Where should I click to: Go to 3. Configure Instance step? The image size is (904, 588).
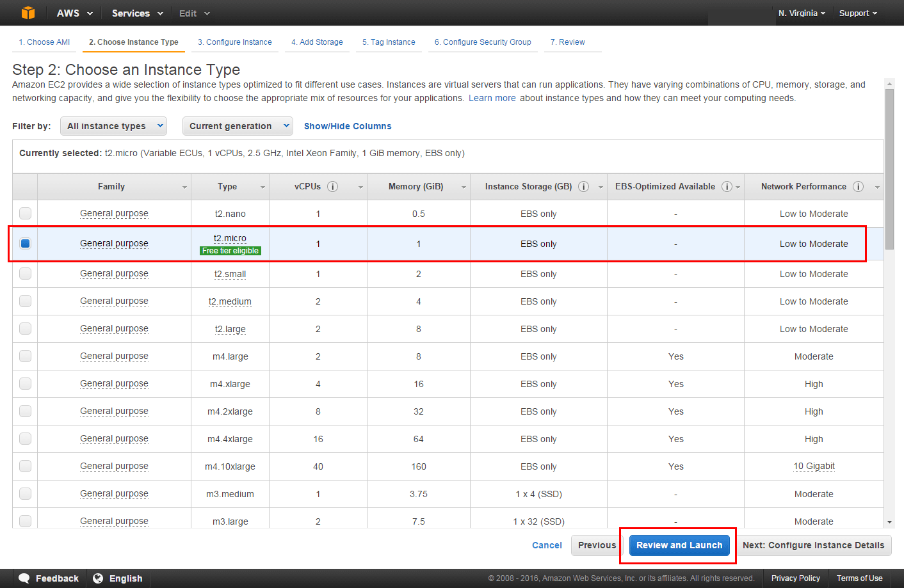(235, 42)
